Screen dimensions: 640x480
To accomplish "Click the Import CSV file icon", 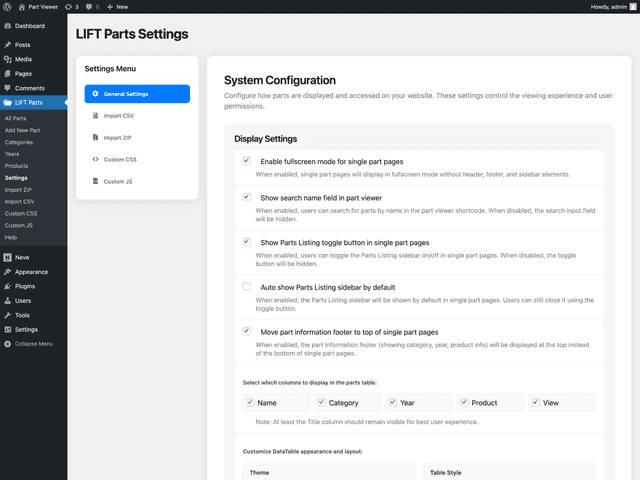I will pyautogui.click(x=95, y=116).
